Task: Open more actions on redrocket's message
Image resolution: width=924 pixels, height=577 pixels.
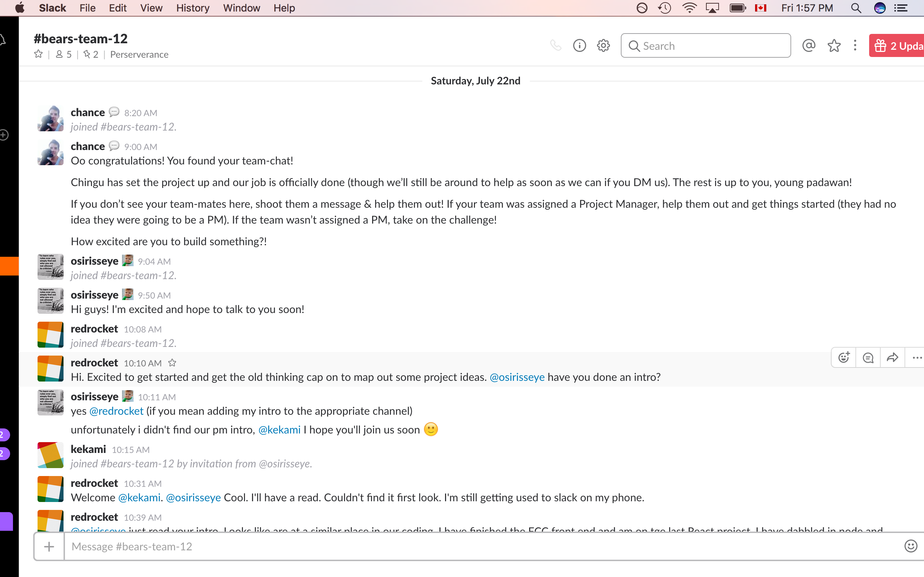Action: [x=916, y=358]
